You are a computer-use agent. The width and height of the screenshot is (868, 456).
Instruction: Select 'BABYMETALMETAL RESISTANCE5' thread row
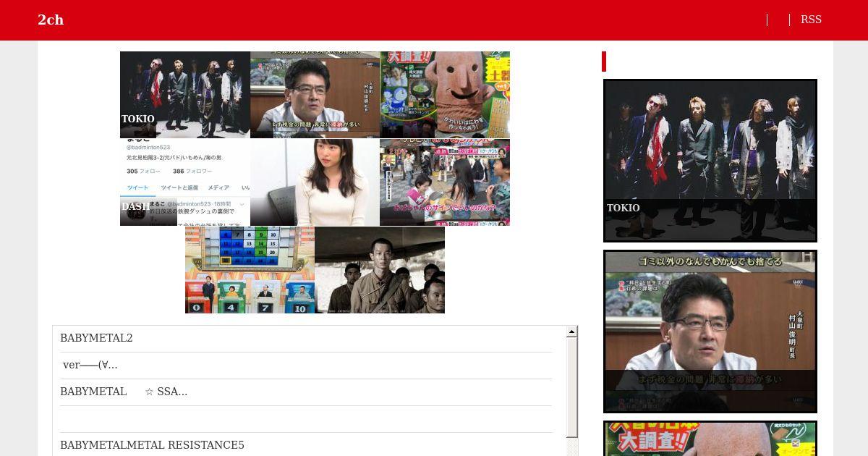pos(306,445)
